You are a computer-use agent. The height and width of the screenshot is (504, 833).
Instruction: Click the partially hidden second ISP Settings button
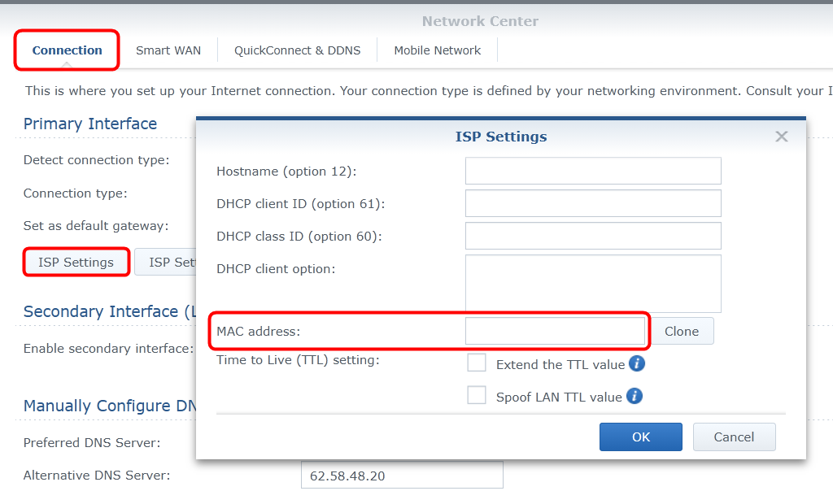click(166, 263)
